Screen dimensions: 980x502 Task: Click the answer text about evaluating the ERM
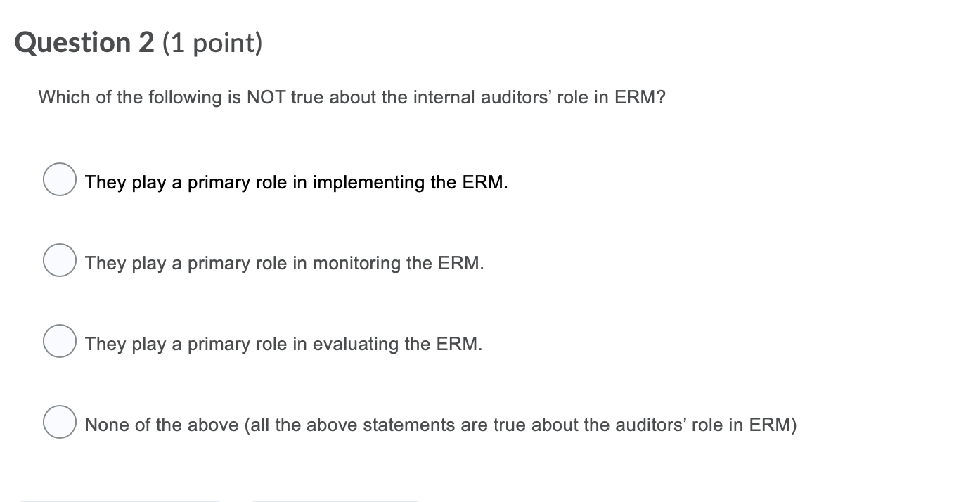coord(283,344)
